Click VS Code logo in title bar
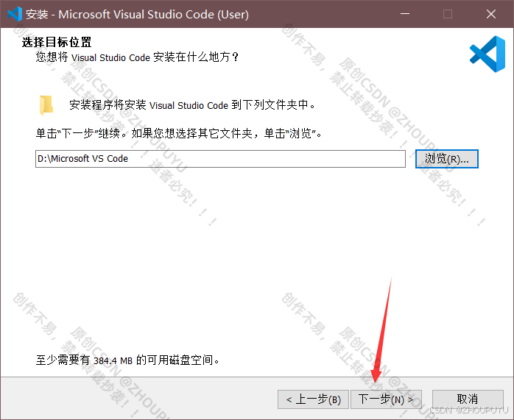This screenshot has width=514, height=420. coord(15,14)
